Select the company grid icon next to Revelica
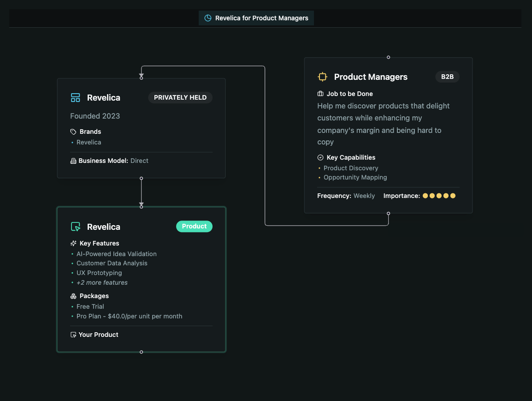 pyautogui.click(x=75, y=97)
